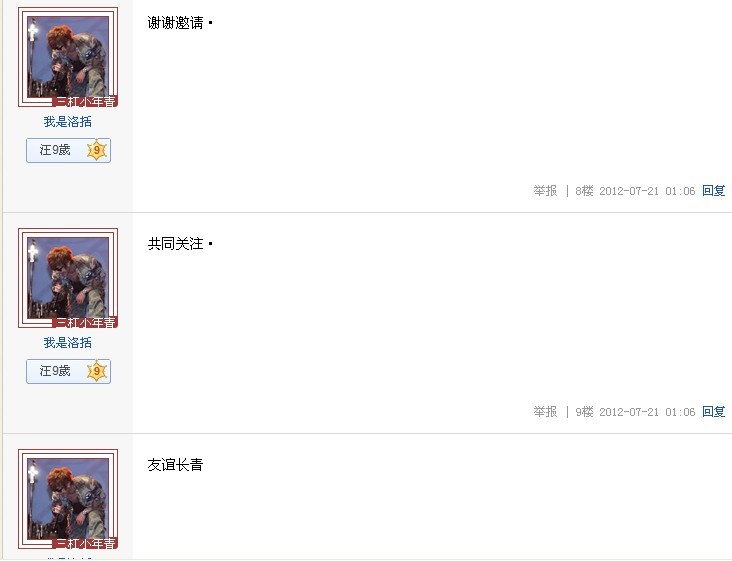Image resolution: width=732 pixels, height=561 pixels.
Task: Click 回复 on the 9楼 post
Action: pyautogui.click(x=713, y=412)
